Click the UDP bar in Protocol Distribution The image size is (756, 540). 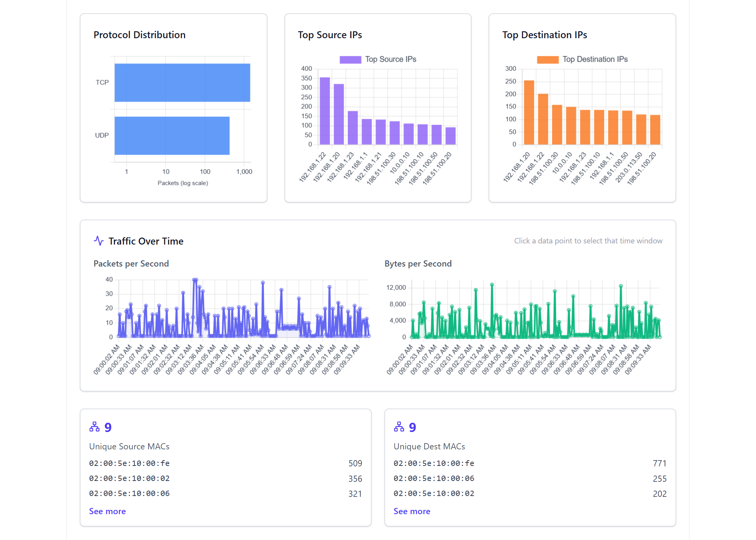tap(172, 135)
